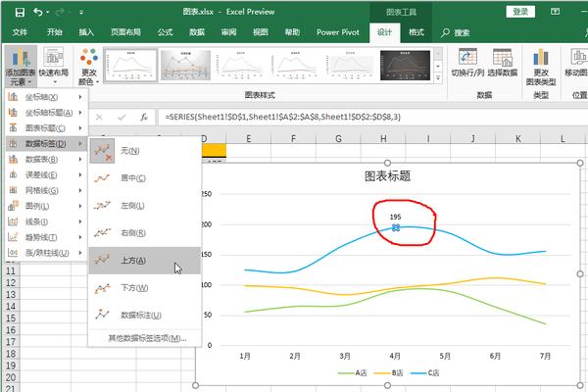The image size is (588, 392).
Task: Open the 误差线(E) submenu
Action: click(45, 174)
